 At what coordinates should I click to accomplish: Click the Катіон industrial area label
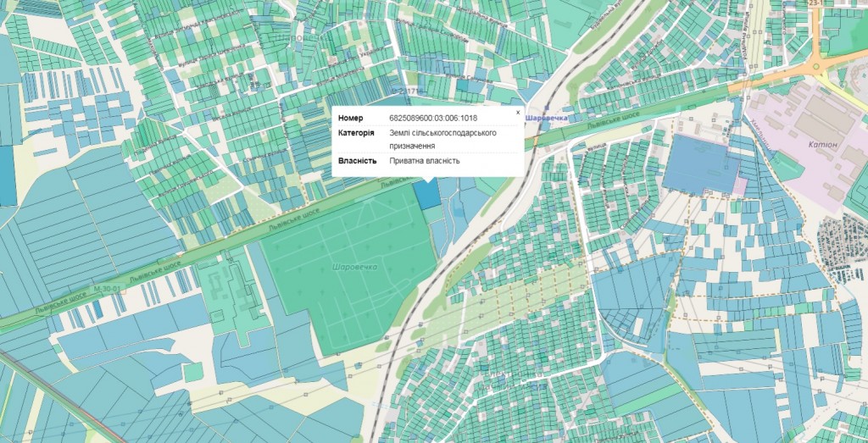click(821, 145)
